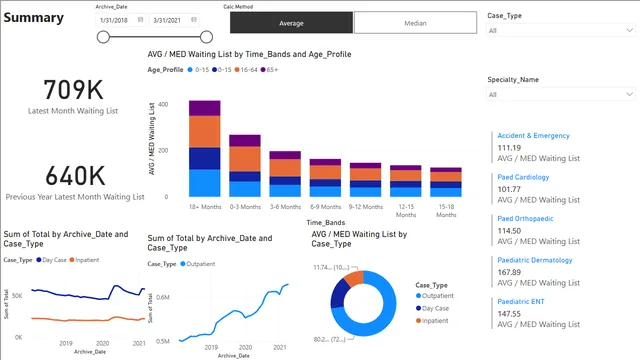The height and width of the screenshot is (360, 640).
Task: Click dark blue 0-15 legend marker
Action: click(x=214, y=70)
